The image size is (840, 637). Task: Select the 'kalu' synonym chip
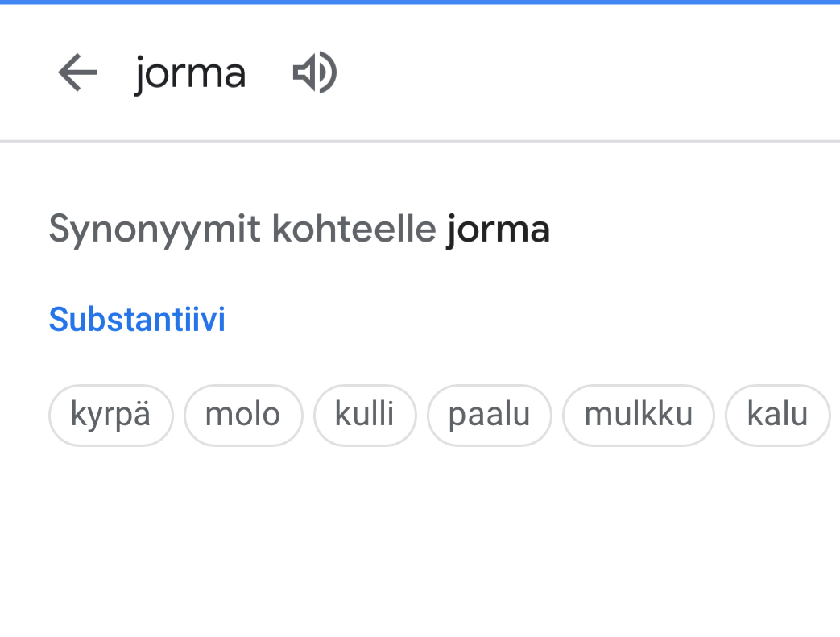point(777,415)
